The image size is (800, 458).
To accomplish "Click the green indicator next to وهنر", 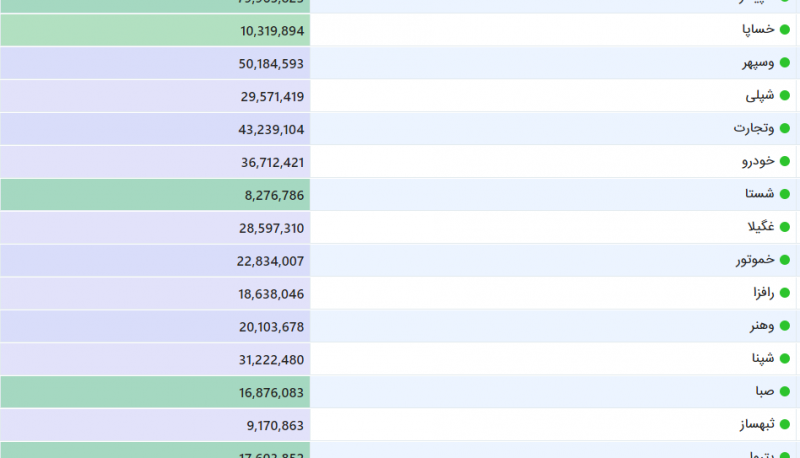I will point(785,326).
